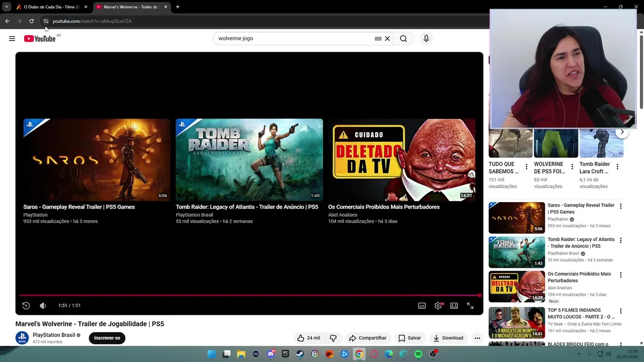
Task: Open the Windows Start button
Action: pos(212,354)
